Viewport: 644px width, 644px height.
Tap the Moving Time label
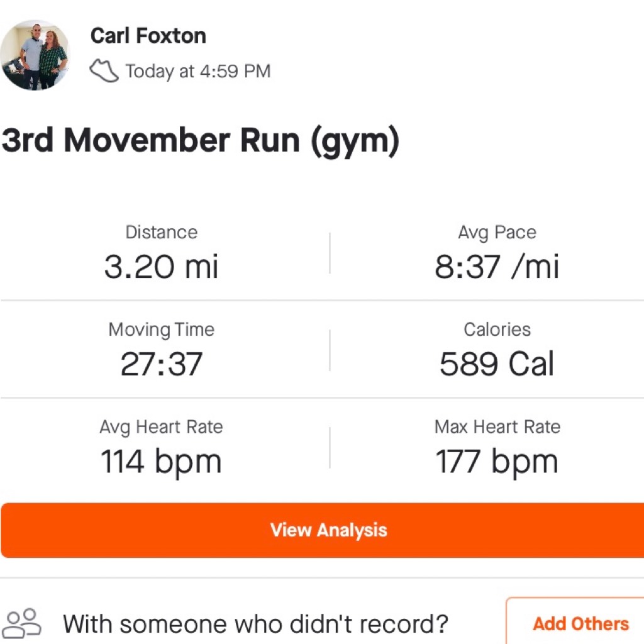tap(162, 330)
